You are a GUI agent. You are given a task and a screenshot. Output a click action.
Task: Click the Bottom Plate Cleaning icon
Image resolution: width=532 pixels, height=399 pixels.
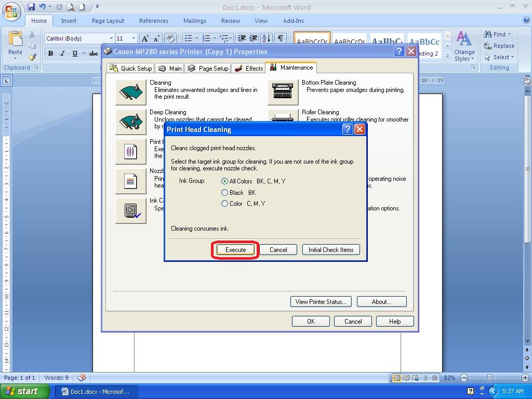(x=283, y=92)
